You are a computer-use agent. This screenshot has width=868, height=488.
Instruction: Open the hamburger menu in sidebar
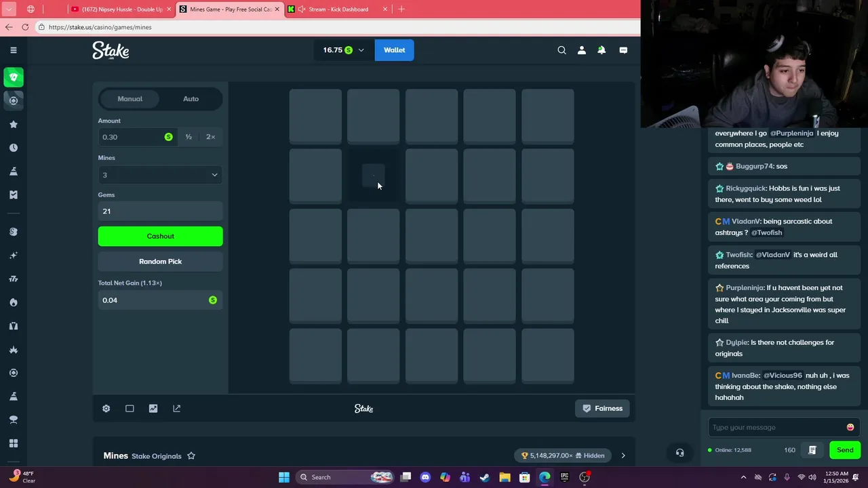click(x=13, y=50)
